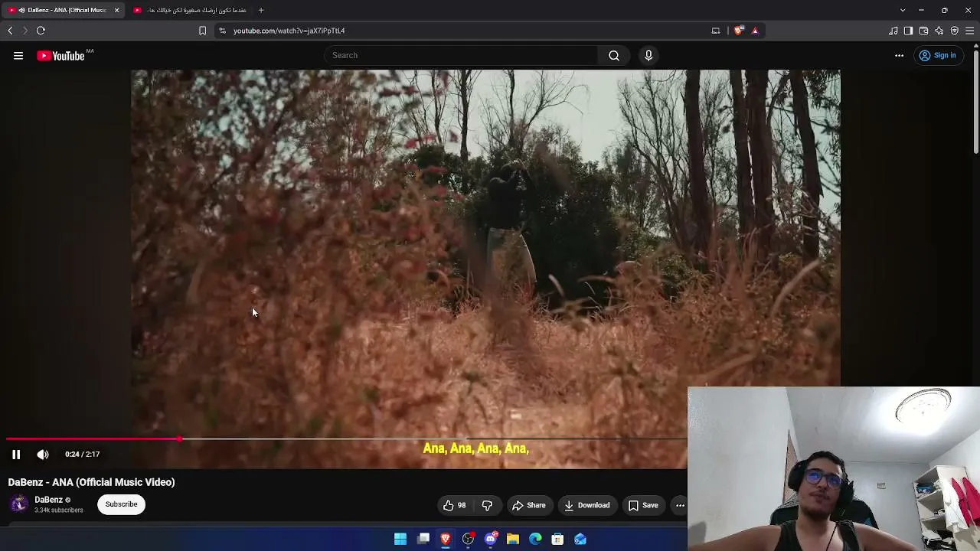This screenshot has height=551, width=980.
Task: Pause the video
Action: [x=16, y=455]
